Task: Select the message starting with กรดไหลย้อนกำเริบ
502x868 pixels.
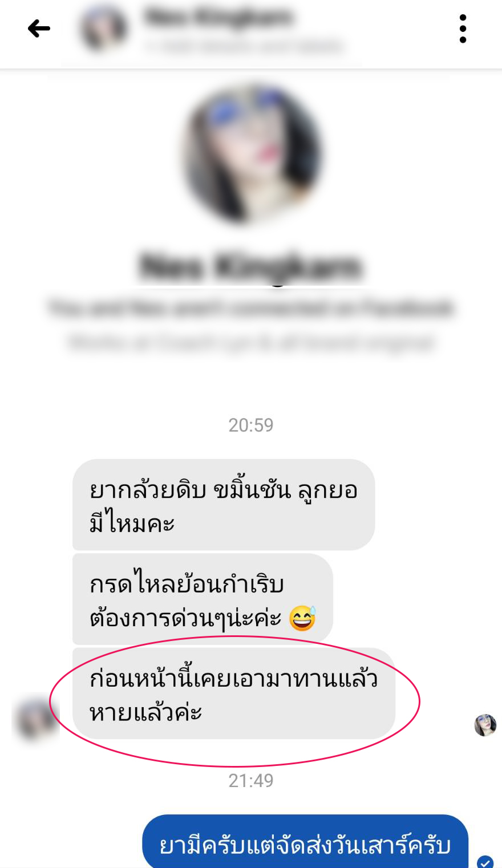Action: point(203,599)
